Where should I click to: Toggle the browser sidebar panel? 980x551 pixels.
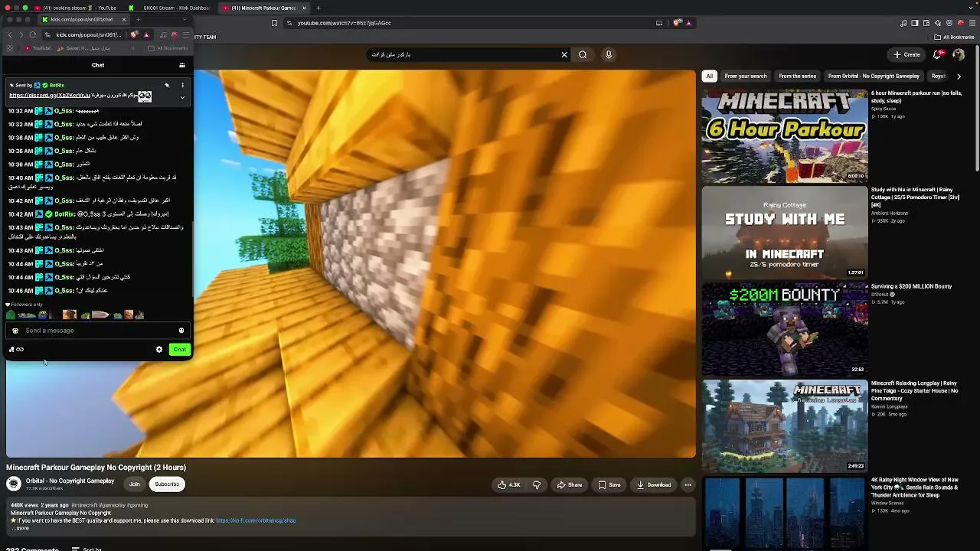click(x=915, y=23)
